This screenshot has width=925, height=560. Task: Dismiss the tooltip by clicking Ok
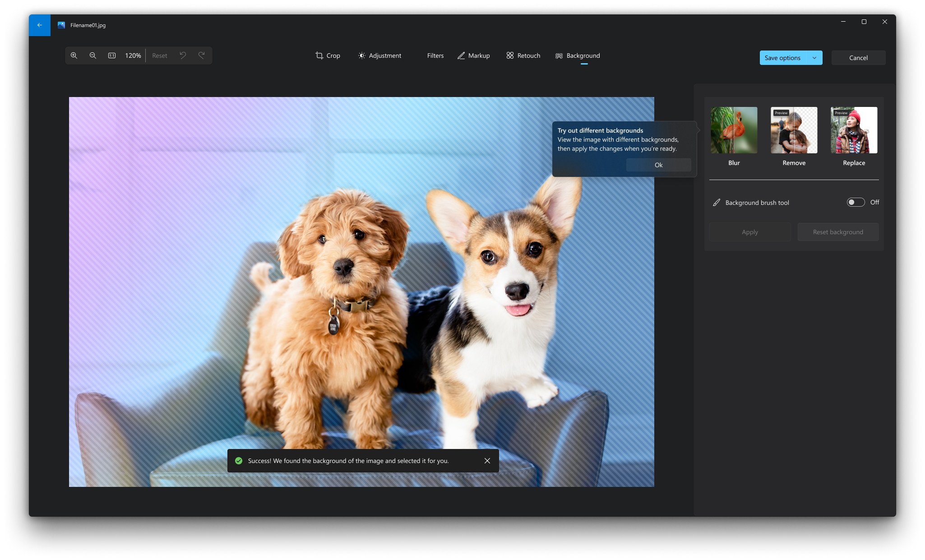[658, 164]
